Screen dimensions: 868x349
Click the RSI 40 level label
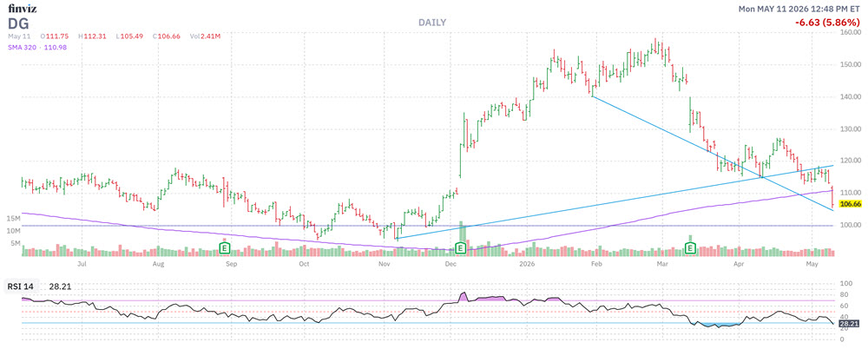(x=845, y=316)
